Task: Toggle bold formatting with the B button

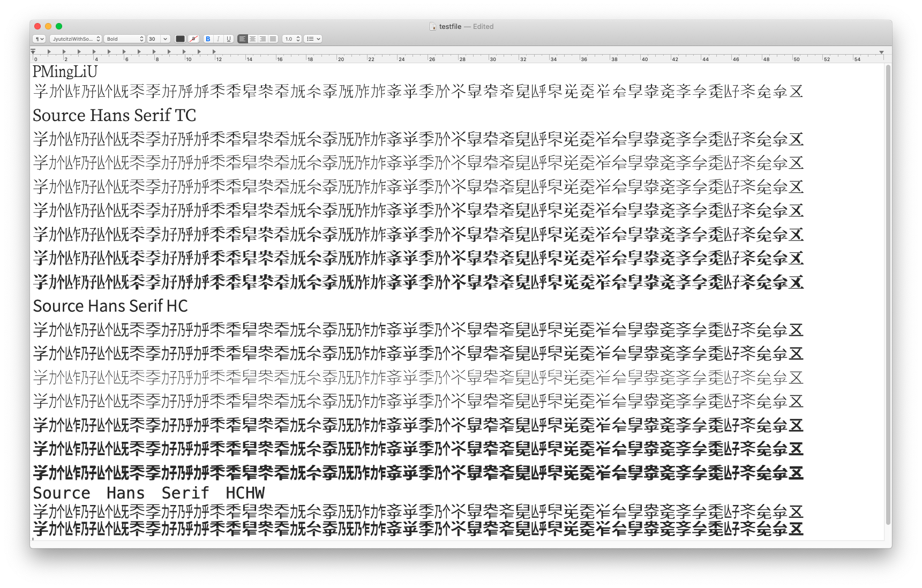Action: coord(208,39)
